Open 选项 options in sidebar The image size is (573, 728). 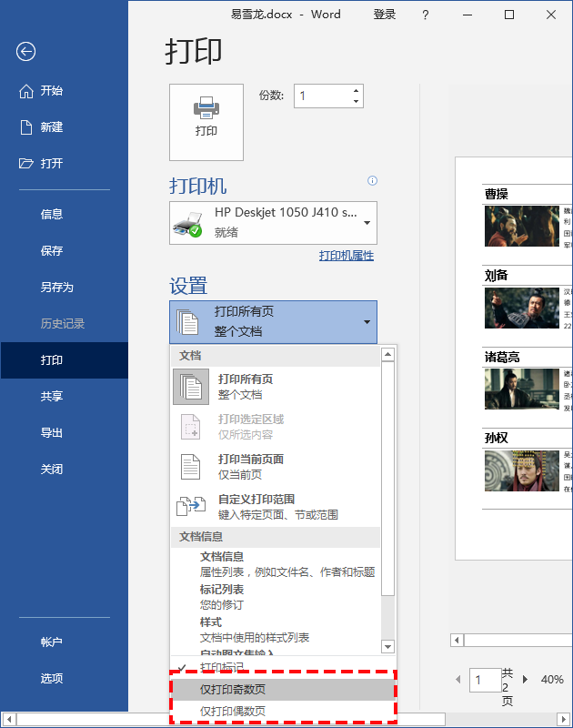(x=64, y=678)
